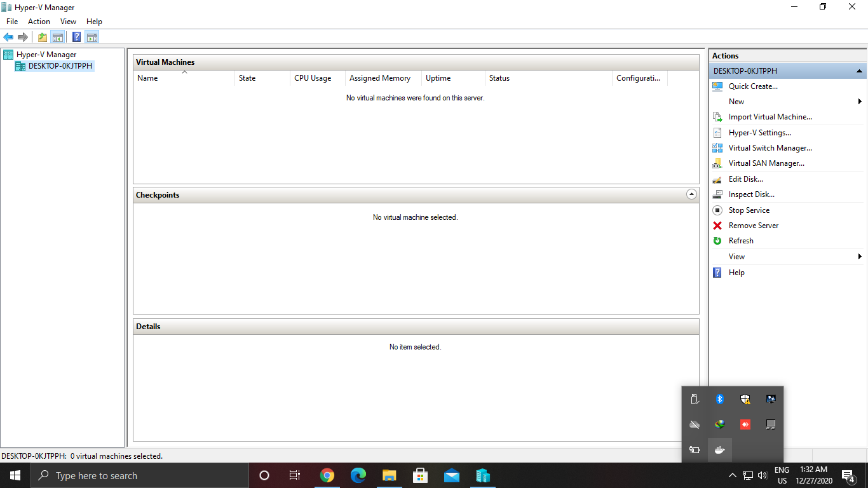Remove Server from the Actions pane

(x=754, y=225)
